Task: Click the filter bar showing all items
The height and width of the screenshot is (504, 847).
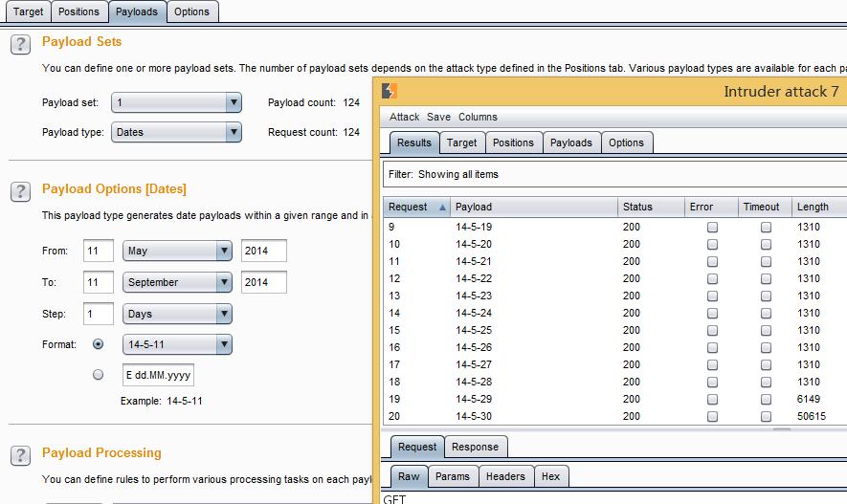Action: coord(613,174)
